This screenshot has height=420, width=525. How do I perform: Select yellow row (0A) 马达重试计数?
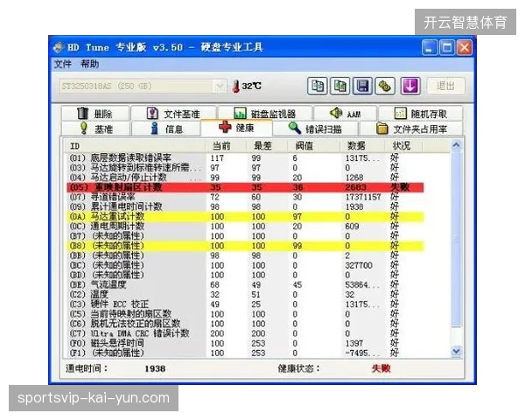point(245,217)
